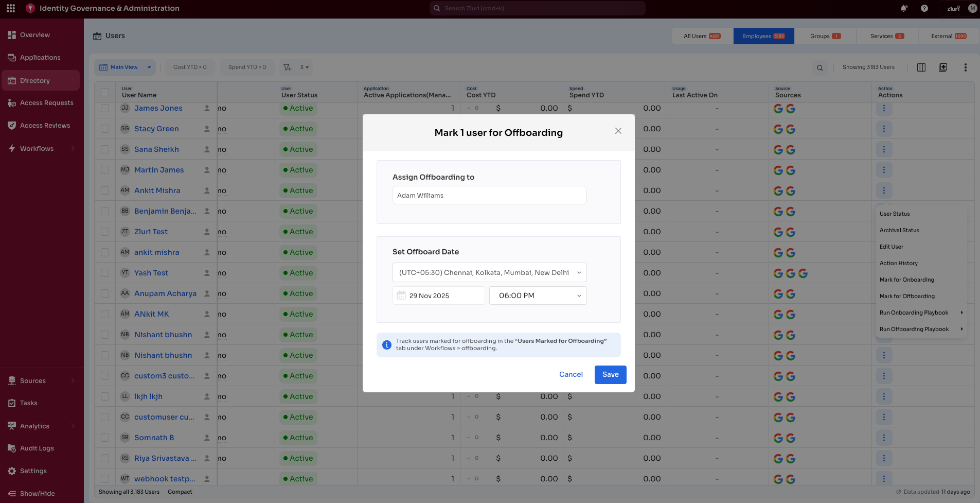This screenshot has height=503, width=980.
Task: Select checkbox for Somnath B
Action: (x=105, y=438)
